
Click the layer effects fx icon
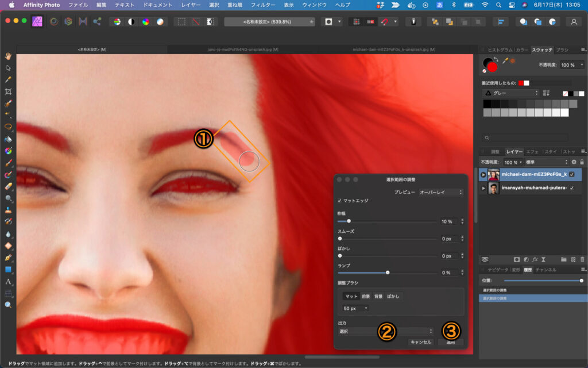pyautogui.click(x=535, y=259)
